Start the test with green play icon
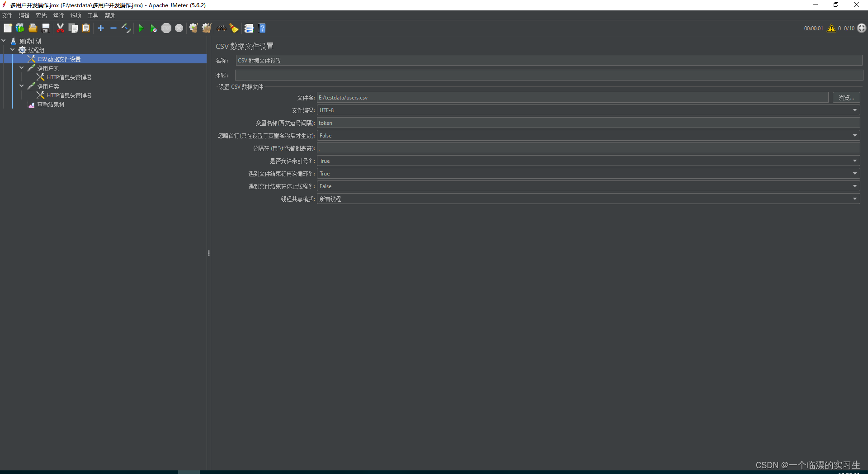 point(141,28)
